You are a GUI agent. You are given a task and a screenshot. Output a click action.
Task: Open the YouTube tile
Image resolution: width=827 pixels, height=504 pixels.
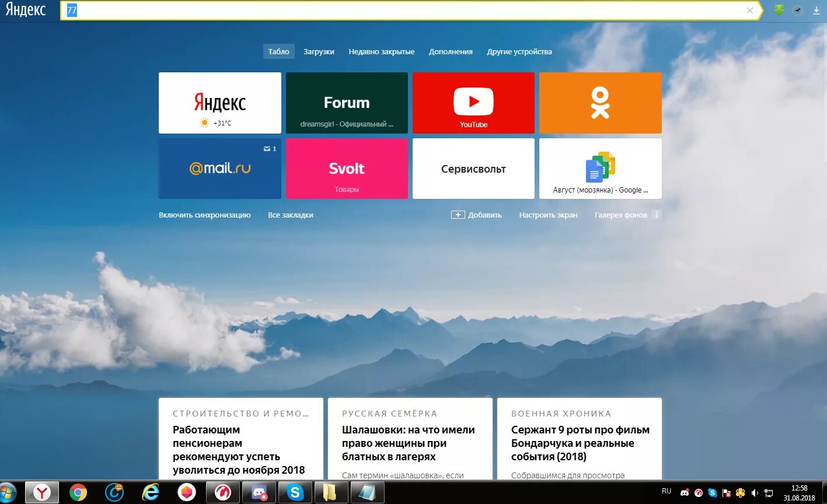click(x=473, y=103)
